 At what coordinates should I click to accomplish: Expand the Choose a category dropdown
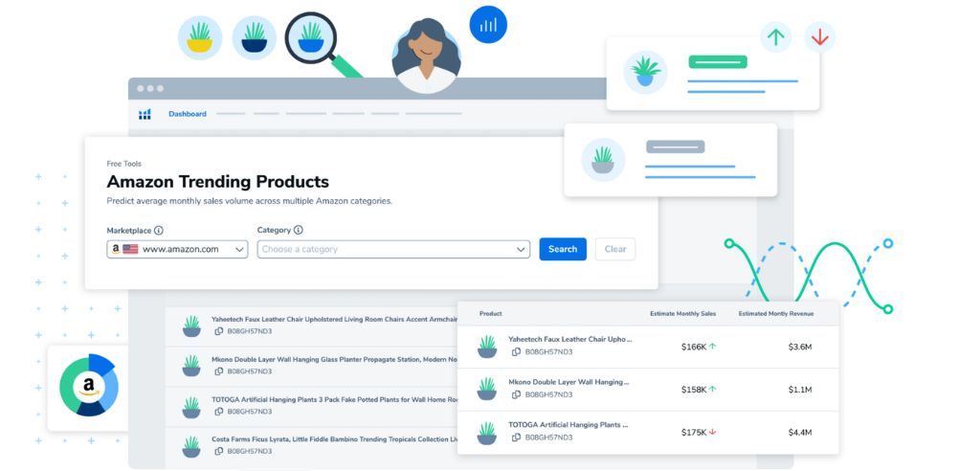click(393, 249)
